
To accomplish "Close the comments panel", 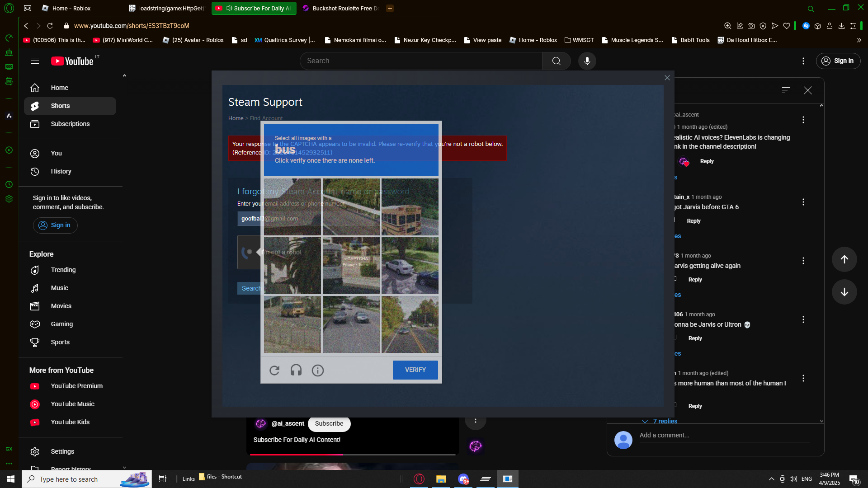I will coord(808,90).
